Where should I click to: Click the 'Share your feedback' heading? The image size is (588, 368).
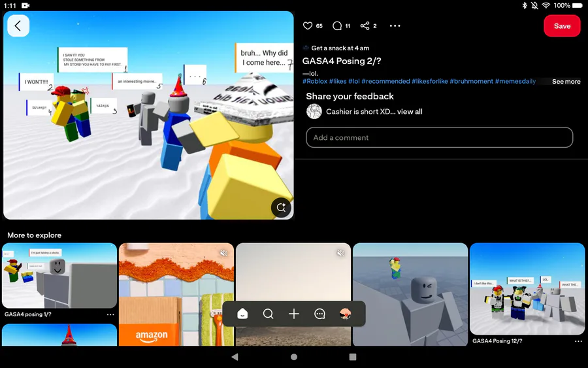point(350,96)
